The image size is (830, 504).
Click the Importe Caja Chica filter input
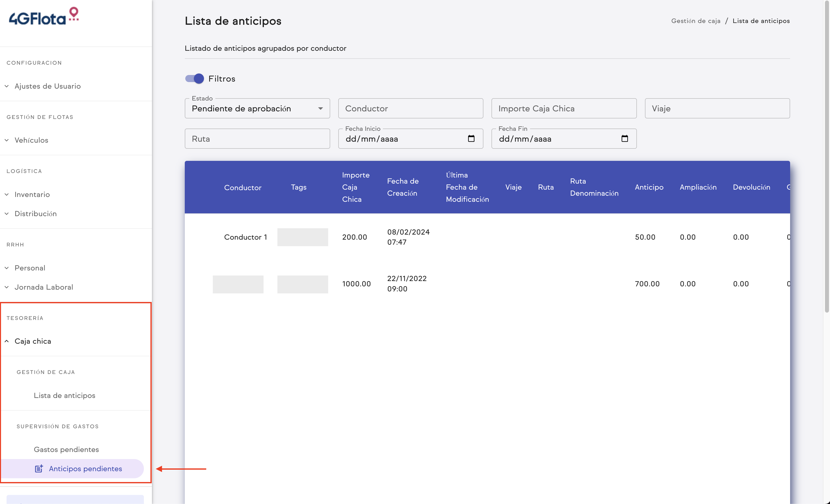click(x=563, y=109)
